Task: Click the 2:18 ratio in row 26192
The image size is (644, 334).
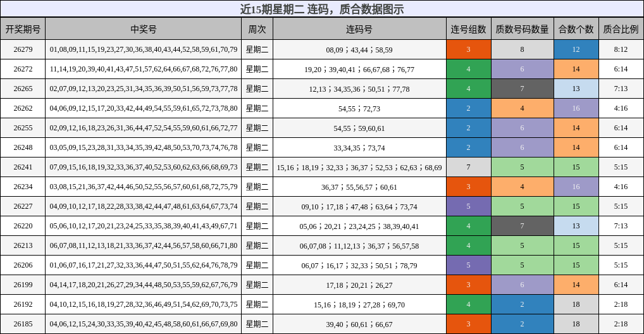Action: (x=621, y=304)
